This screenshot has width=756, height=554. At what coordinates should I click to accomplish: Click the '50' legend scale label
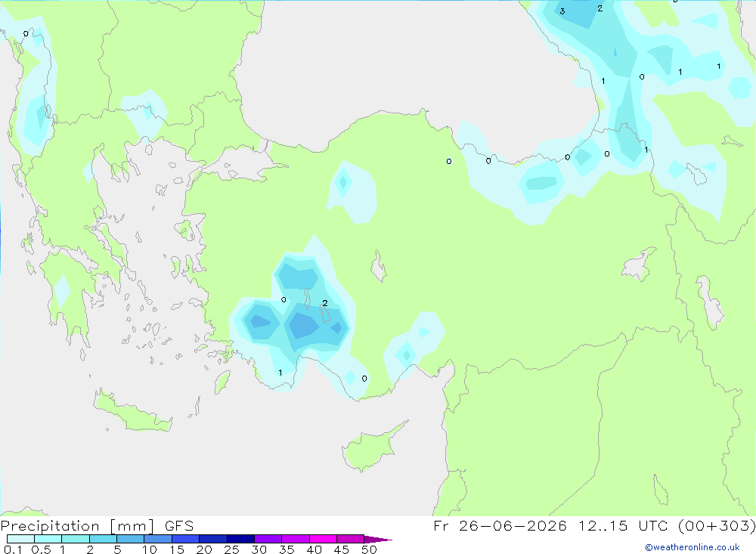point(369,549)
